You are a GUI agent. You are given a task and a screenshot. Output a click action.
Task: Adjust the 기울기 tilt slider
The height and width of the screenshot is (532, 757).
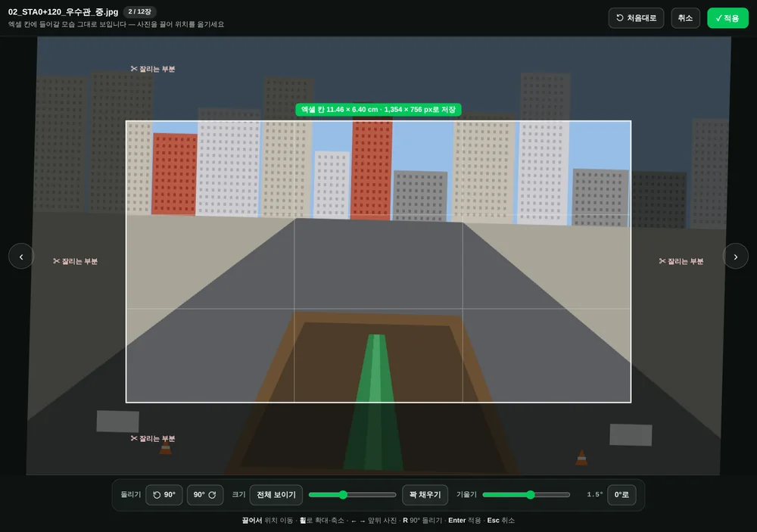pyautogui.click(x=526, y=495)
